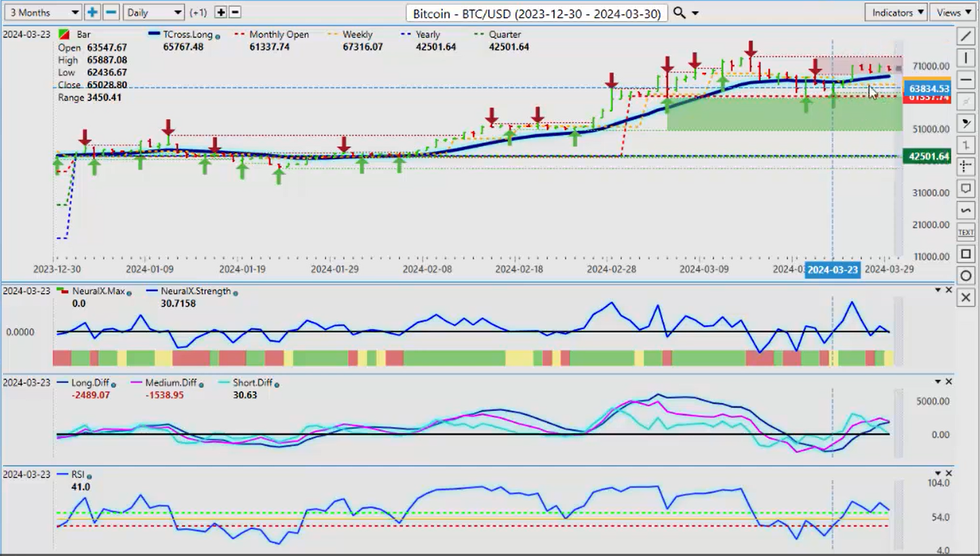The height and width of the screenshot is (556, 980).
Task: Click the Bar red-green color swatch
Action: pos(63,35)
